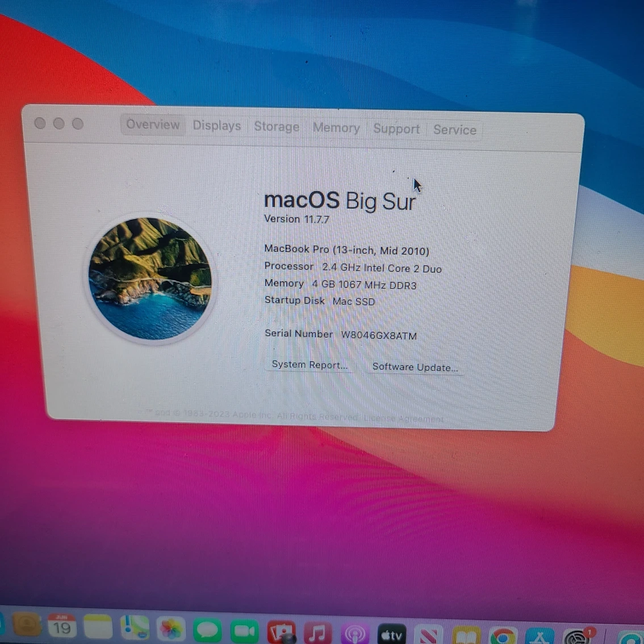Screen dimensions: 644x644
Task: Go to the Support tab
Action: coord(397,129)
